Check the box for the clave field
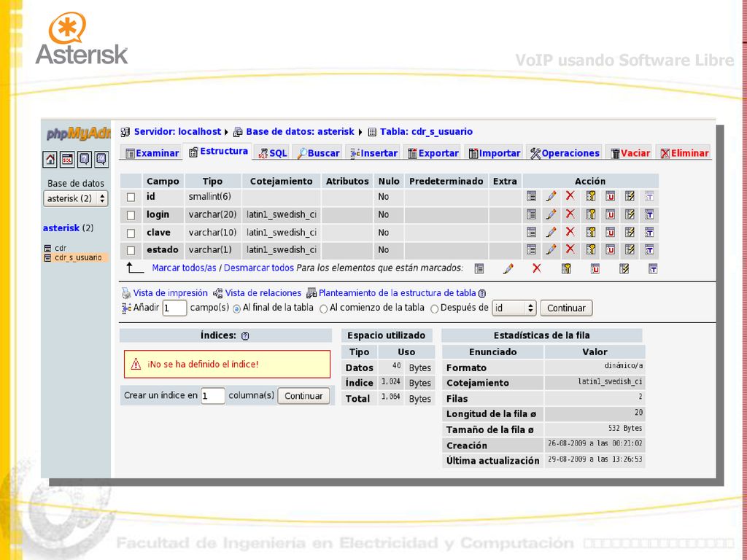This screenshot has height=560, width=747. coord(131,233)
